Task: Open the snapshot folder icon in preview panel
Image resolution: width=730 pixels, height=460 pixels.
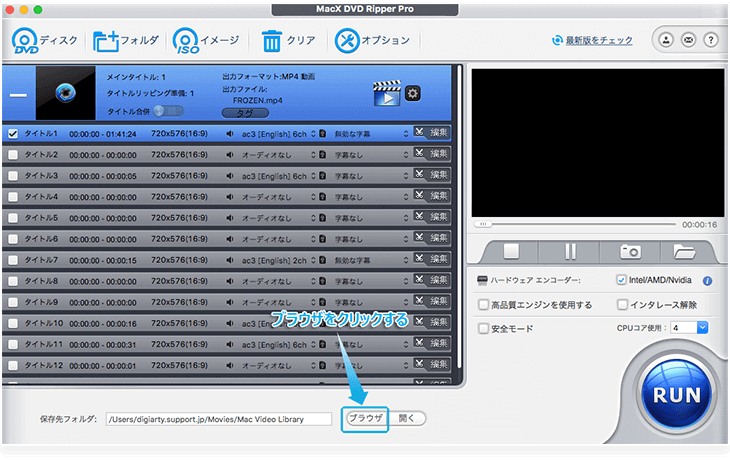Action: [684, 251]
